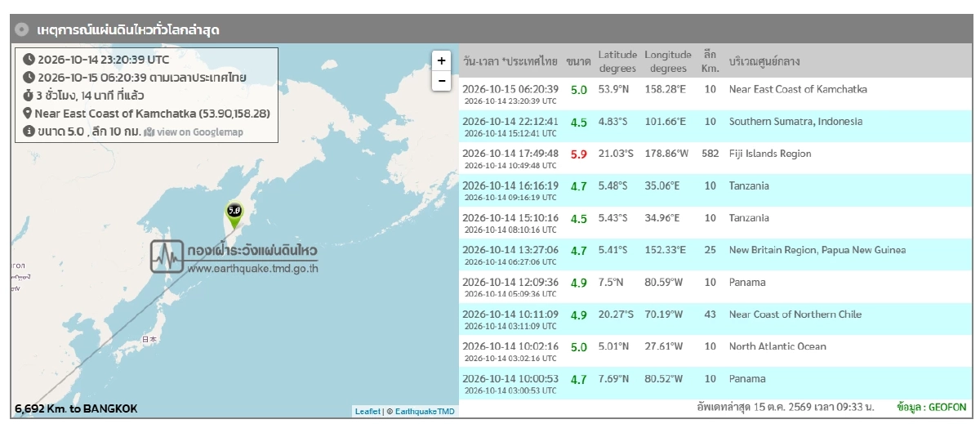Select the Near Coast of Northern Chile row
Image resolution: width=980 pixels, height=424 pixels.
717,319
